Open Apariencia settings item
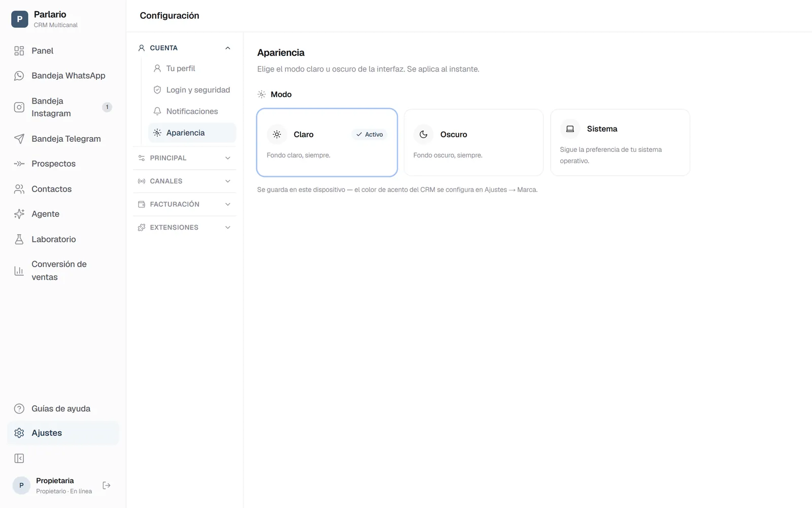Viewport: 812px width, 508px height. [192, 133]
